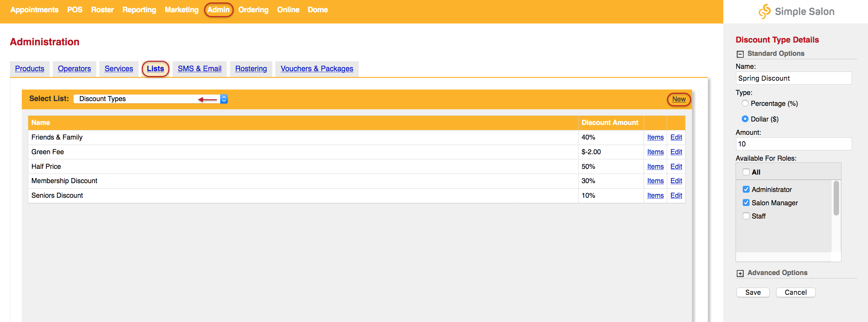Screen dimensions: 868x322
Task: Select the Seniors Discount row name
Action: tap(57, 195)
